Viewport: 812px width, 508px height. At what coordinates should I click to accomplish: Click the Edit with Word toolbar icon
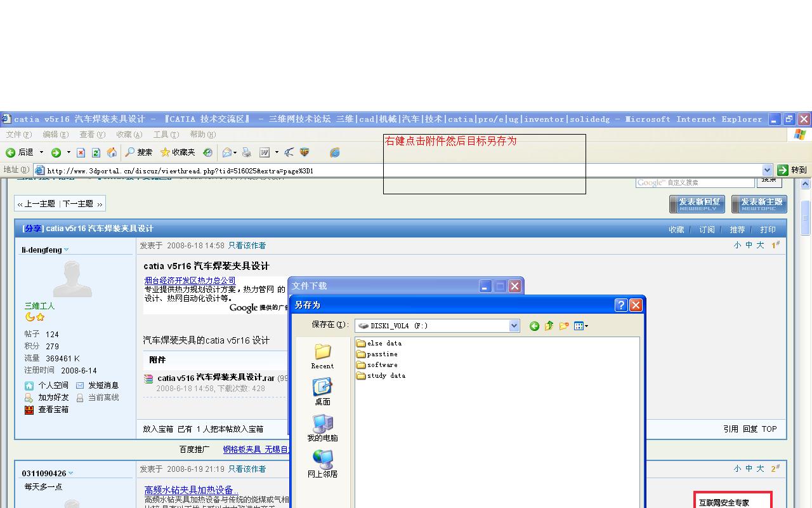pyautogui.click(x=265, y=152)
